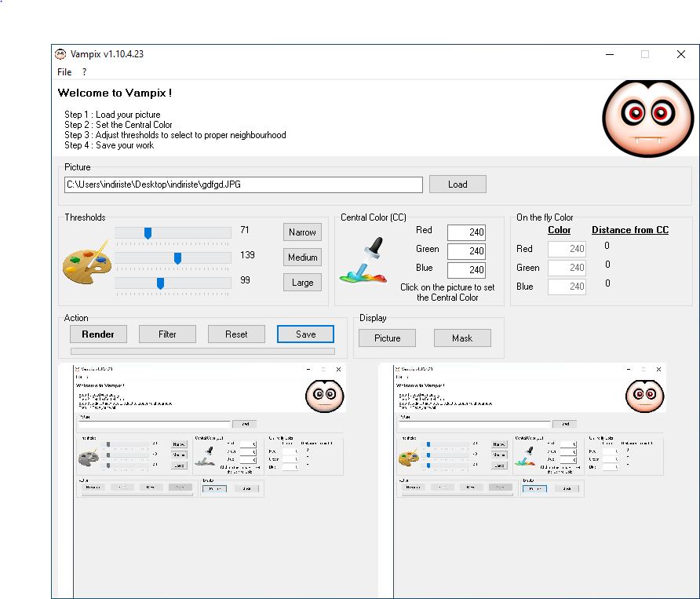The image size is (700, 599).
Task: Click the On the fly Blue field
Action: (x=567, y=287)
